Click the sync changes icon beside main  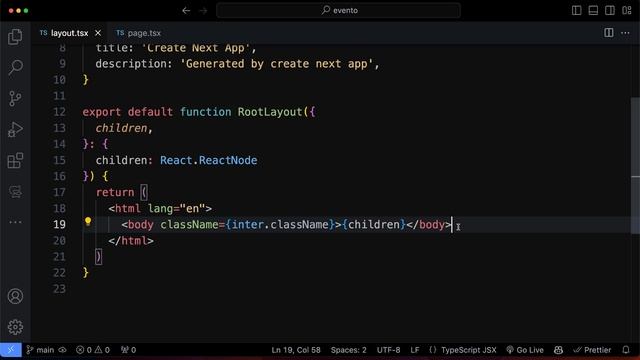[62, 350]
